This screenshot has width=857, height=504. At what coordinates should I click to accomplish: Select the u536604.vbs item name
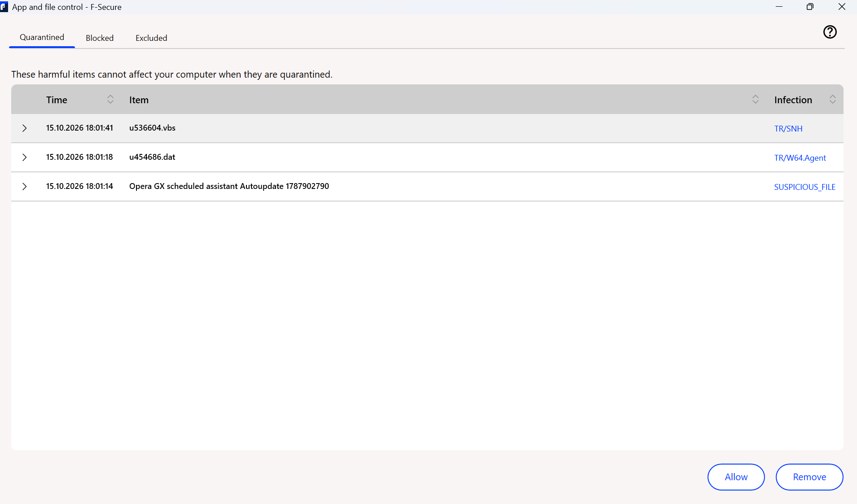pos(152,128)
